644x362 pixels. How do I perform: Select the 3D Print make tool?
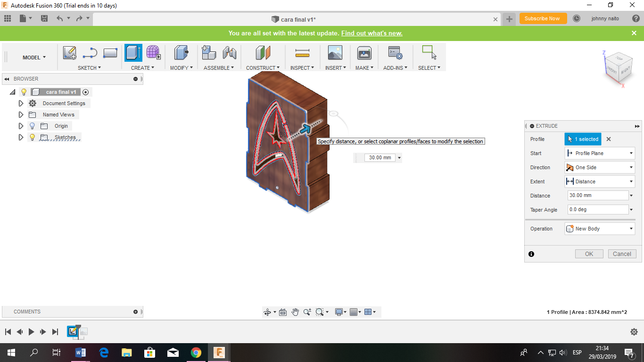(x=364, y=53)
